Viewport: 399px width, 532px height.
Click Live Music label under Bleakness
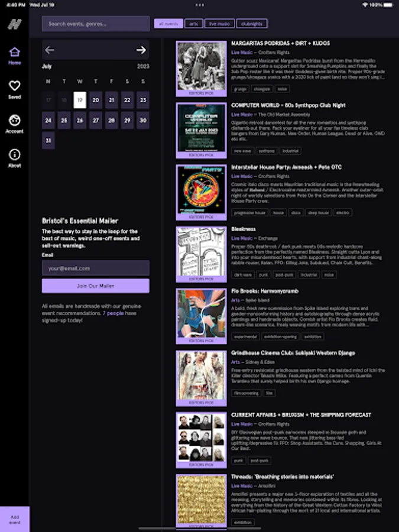[242, 239]
